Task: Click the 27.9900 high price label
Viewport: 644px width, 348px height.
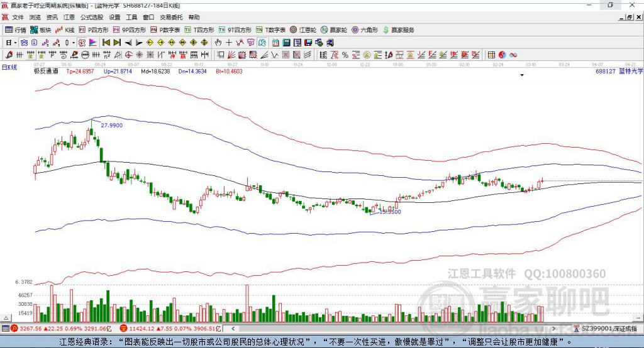Action: coord(112,125)
